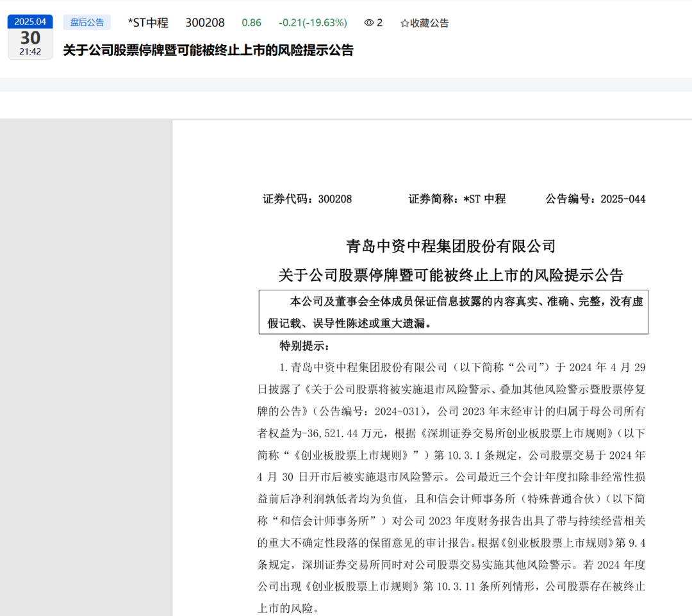Click 证券代码：300208 in the document
Image resolution: width=692 pixels, height=616 pixels.
click(307, 199)
